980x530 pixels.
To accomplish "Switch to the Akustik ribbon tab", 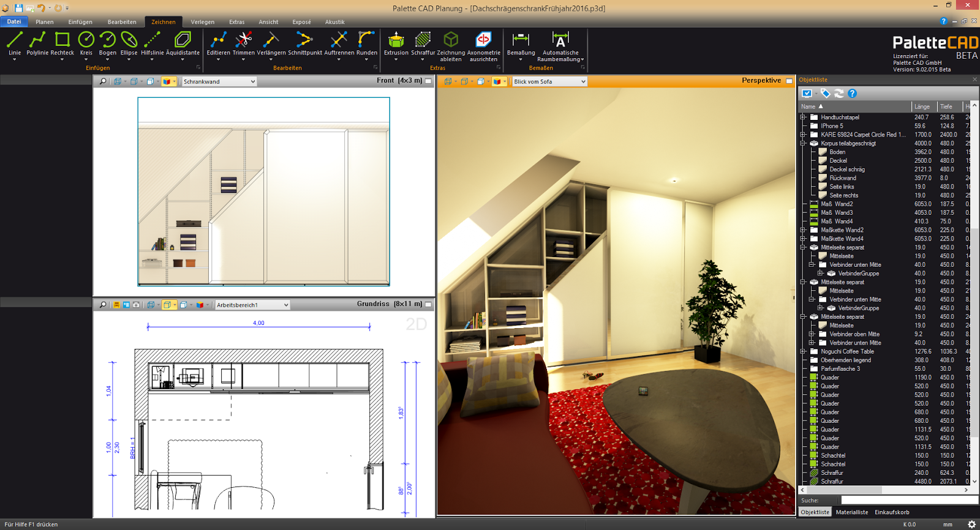I will point(334,22).
